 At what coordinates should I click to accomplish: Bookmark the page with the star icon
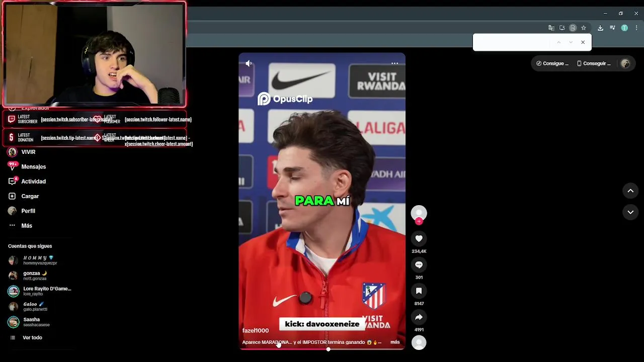pos(584,28)
